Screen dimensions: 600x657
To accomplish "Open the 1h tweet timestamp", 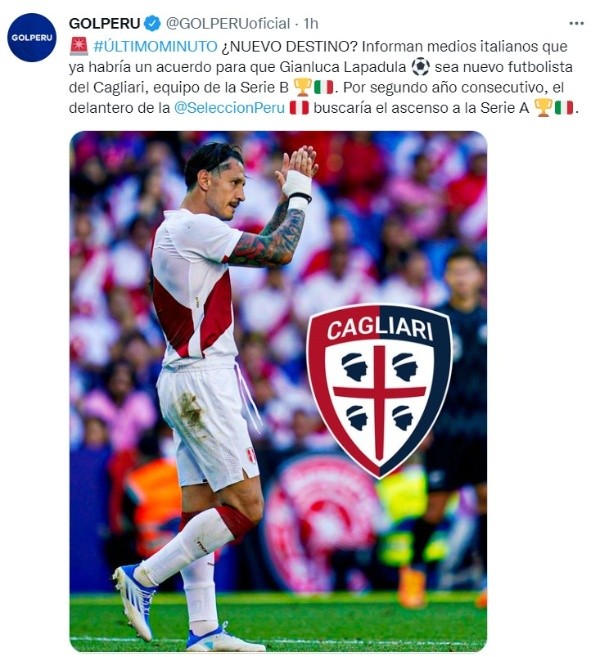I will coord(310,23).
